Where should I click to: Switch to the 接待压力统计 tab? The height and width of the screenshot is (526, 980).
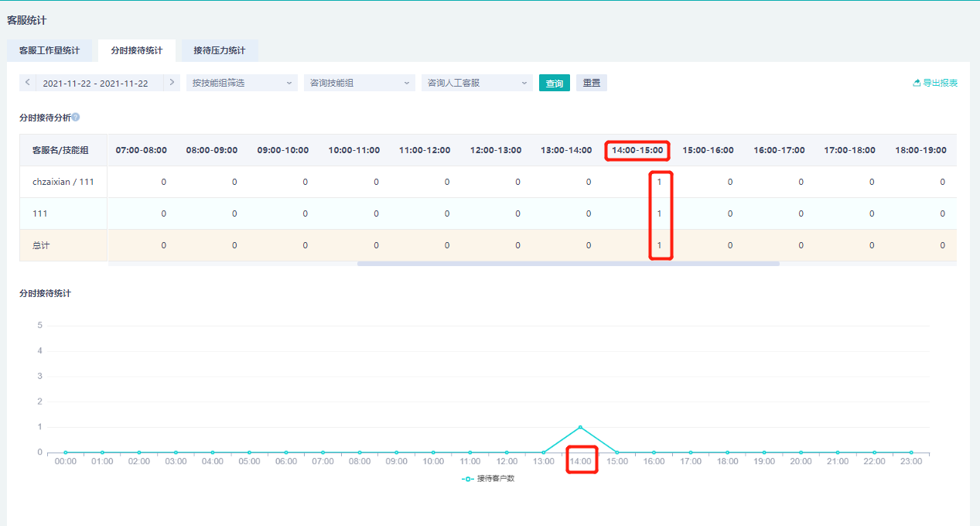click(x=220, y=50)
